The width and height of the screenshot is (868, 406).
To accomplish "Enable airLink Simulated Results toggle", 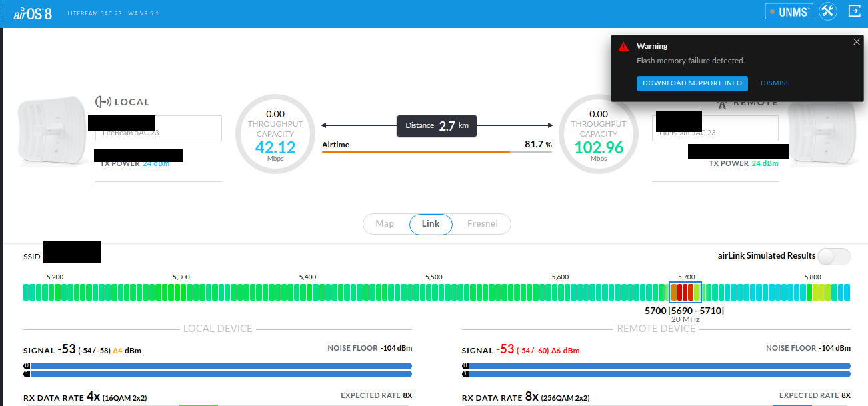I will 834,256.
